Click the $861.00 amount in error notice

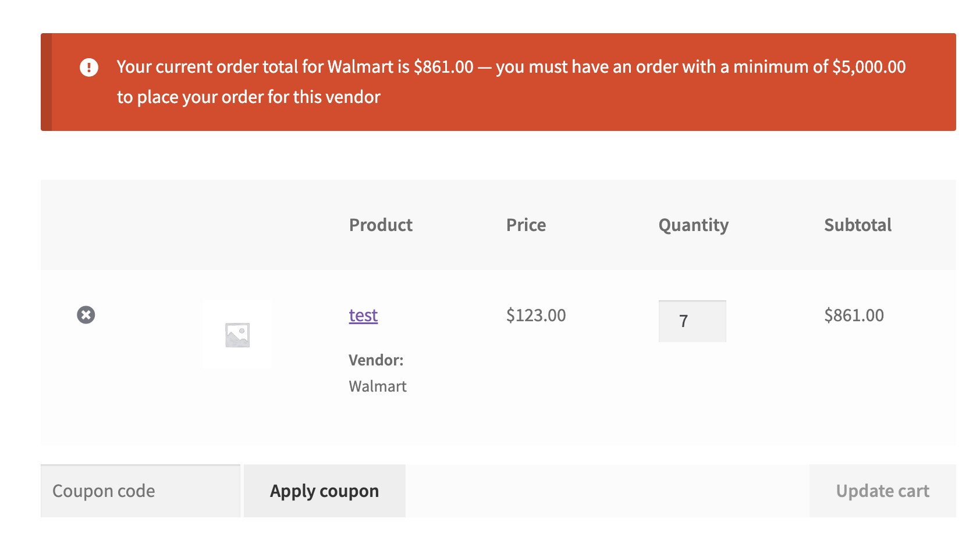coord(443,67)
